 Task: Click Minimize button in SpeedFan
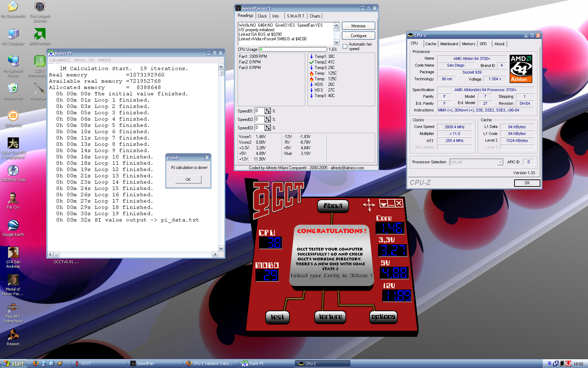tap(358, 26)
